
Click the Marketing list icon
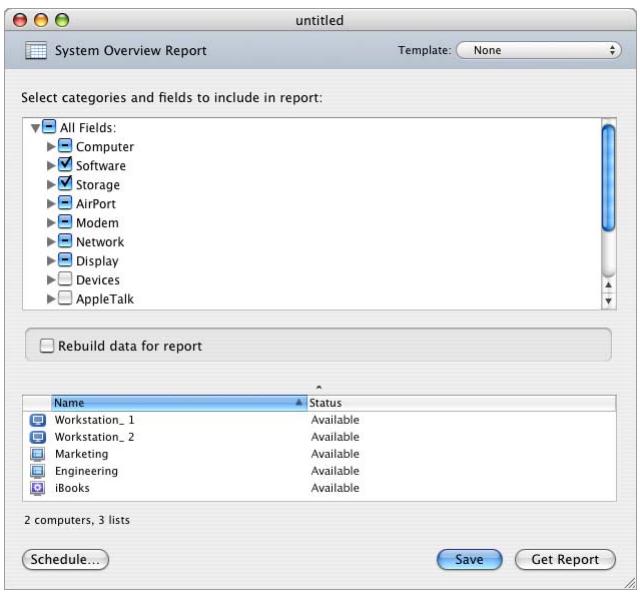click(38, 454)
